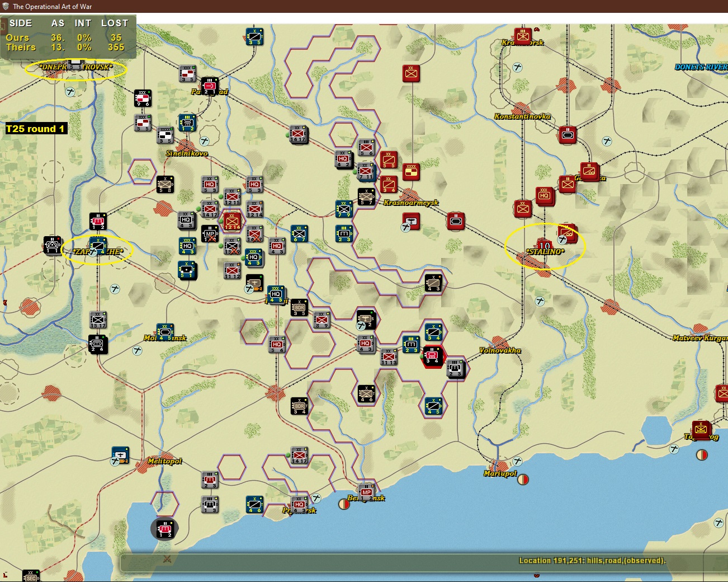Screen dimensions: 728x582
Task: Click the red XXXX army counter
Action: pos(411,172)
